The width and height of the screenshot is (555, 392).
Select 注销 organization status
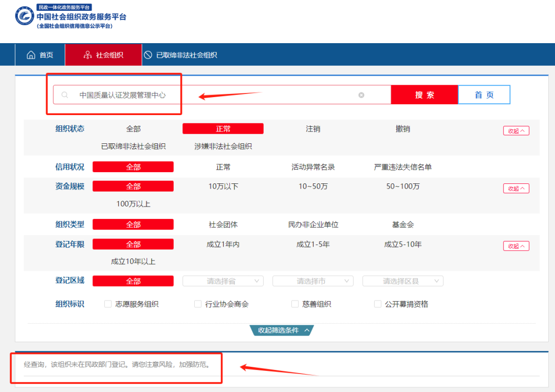[313, 129]
